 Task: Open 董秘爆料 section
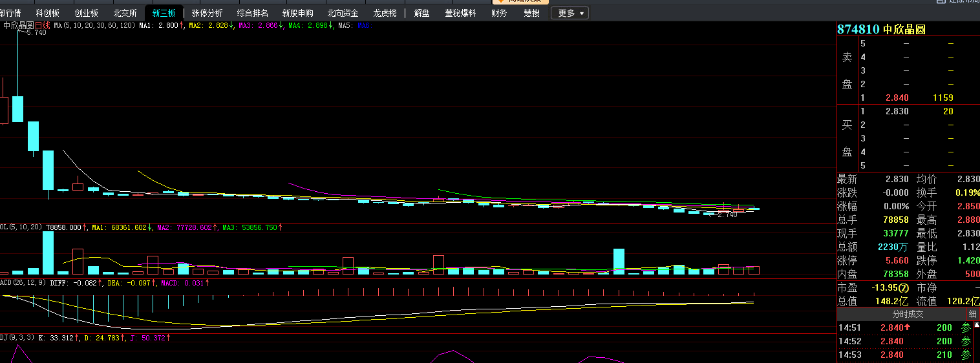click(x=460, y=13)
